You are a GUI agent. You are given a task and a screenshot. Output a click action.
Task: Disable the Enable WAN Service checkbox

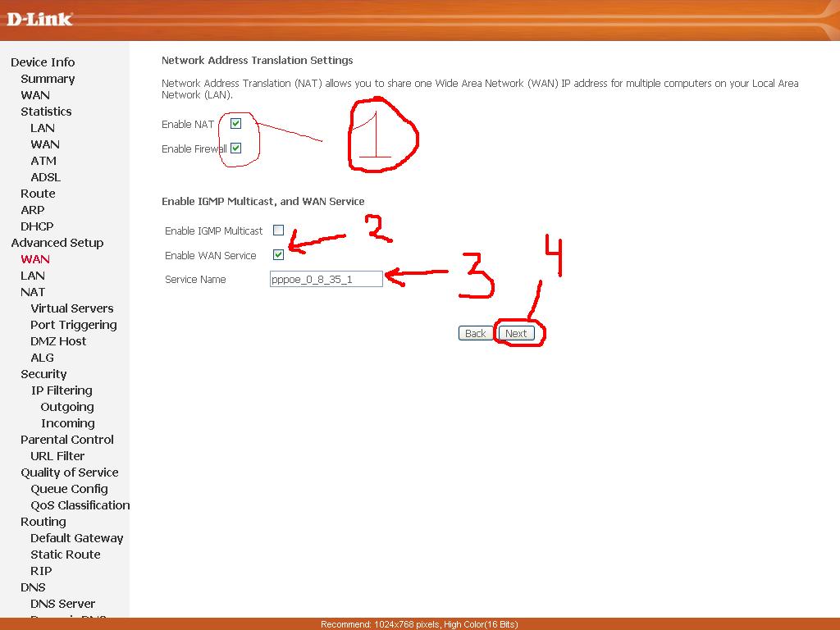coord(279,255)
